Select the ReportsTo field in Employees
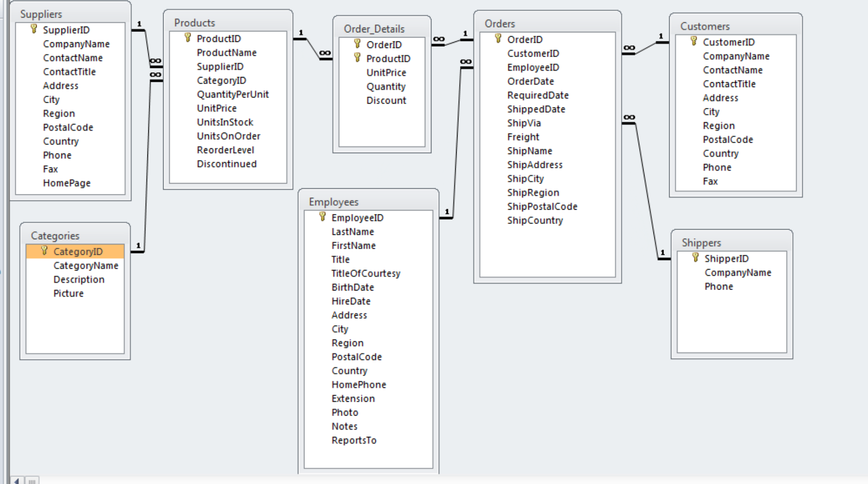The height and width of the screenshot is (484, 868). click(x=354, y=440)
